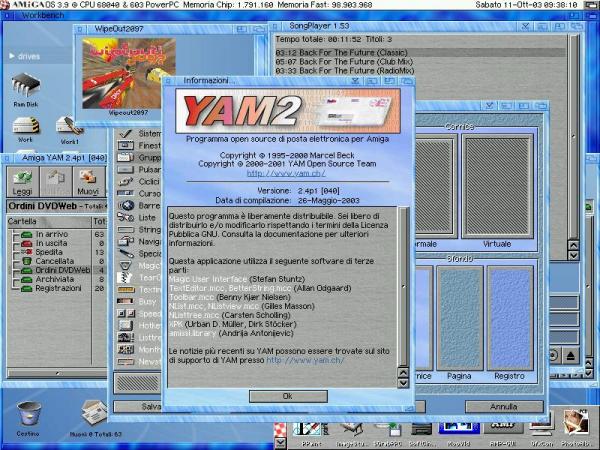Open the Work drive icon

(x=26, y=130)
